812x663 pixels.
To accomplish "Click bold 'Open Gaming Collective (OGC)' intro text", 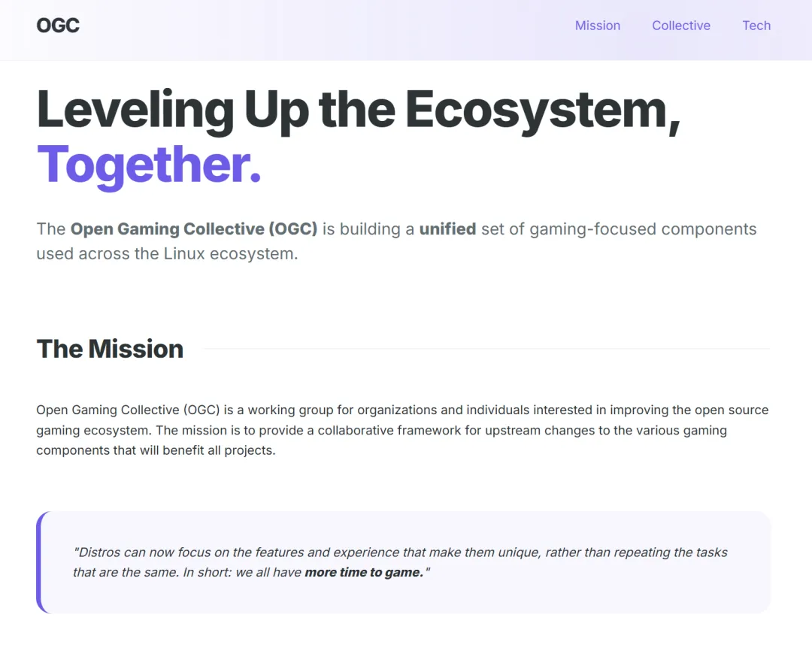I will (194, 229).
